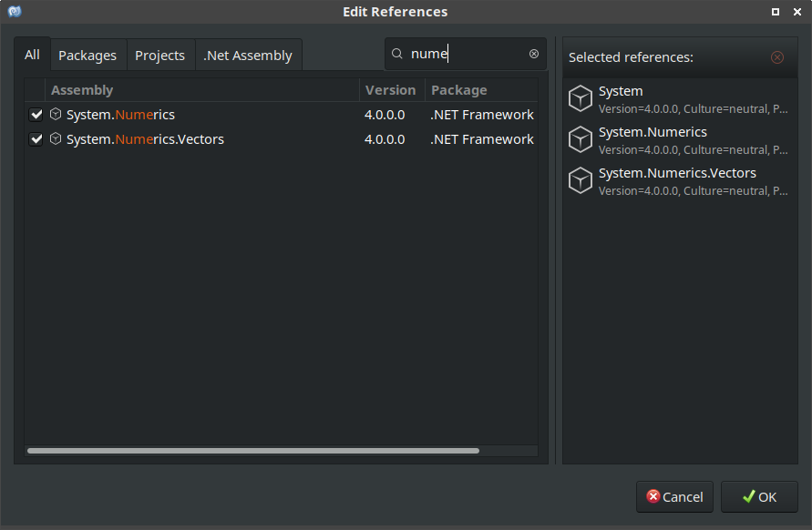Click version 4.0.0.0 of System.Numerics
This screenshot has width=812, height=530.
pyautogui.click(x=385, y=115)
